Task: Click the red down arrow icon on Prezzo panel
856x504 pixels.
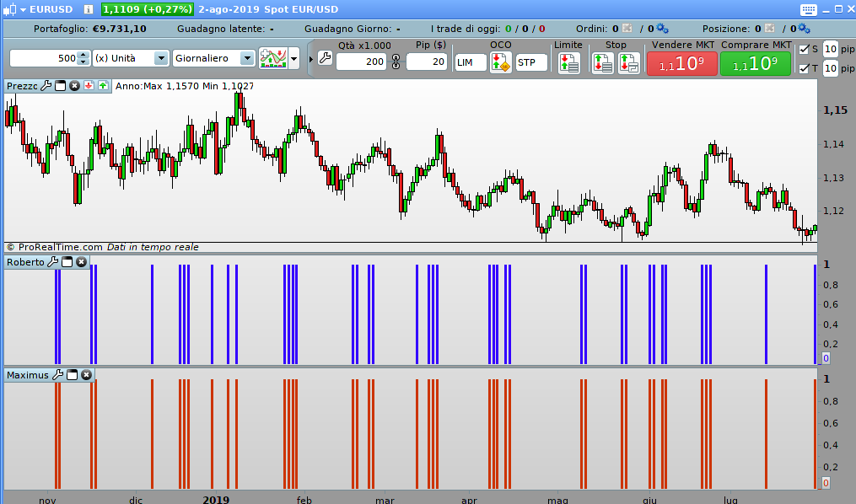Action: (x=89, y=86)
